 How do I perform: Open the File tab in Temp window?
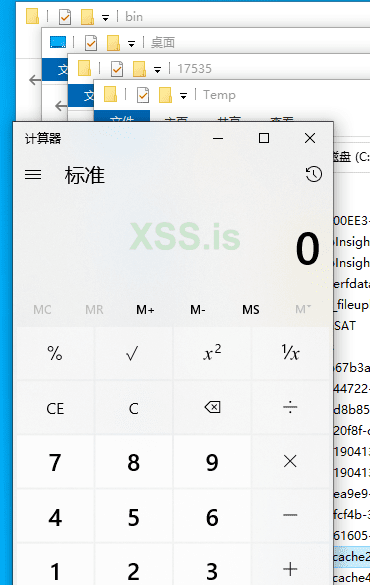click(x=122, y=116)
